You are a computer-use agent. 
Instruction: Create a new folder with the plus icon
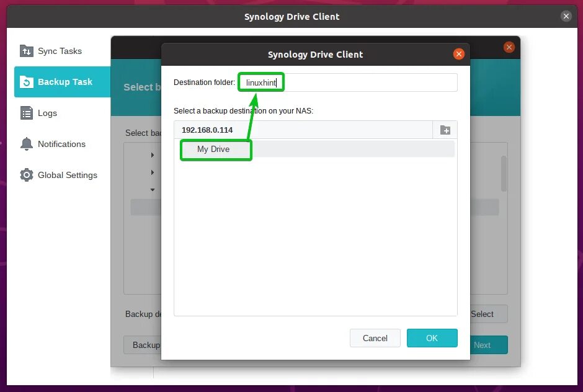click(445, 130)
